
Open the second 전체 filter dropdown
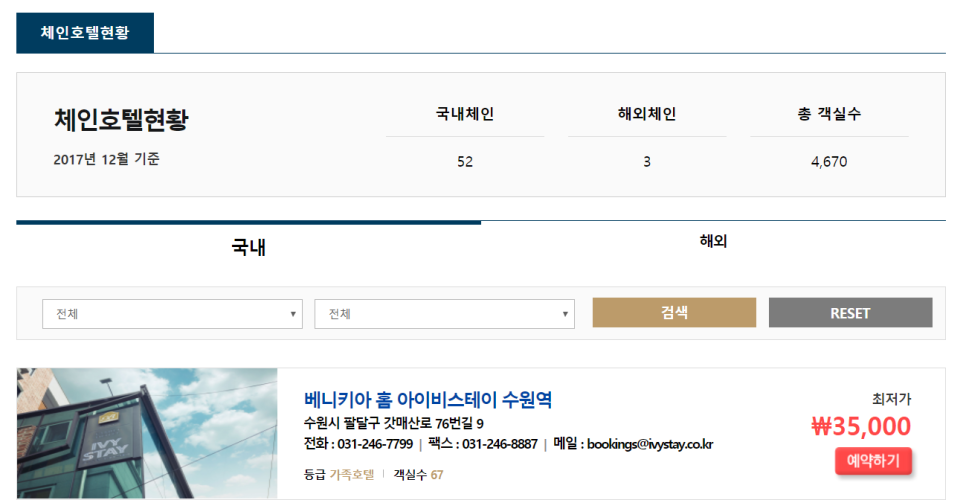[444, 314]
